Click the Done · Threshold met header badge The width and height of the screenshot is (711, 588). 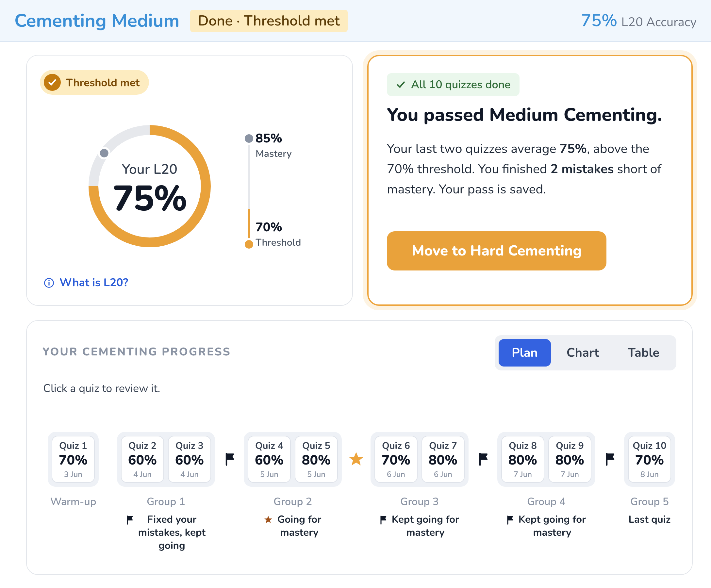pyautogui.click(x=269, y=21)
